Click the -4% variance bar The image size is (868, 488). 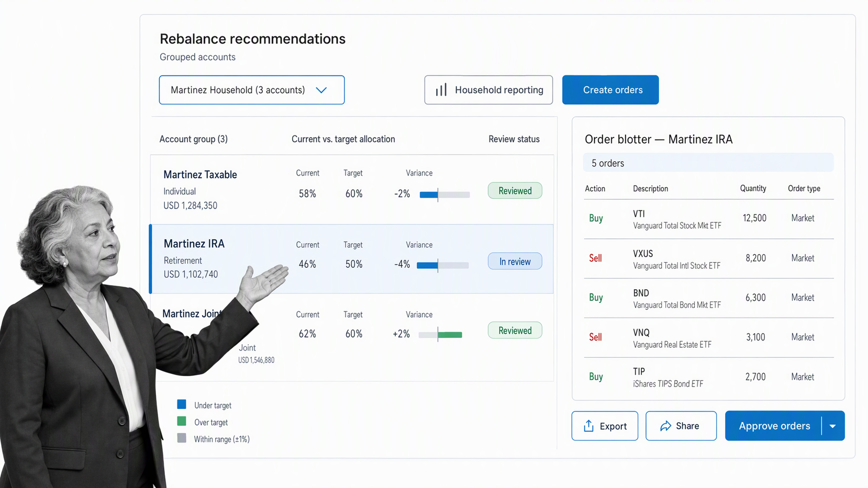(442, 265)
